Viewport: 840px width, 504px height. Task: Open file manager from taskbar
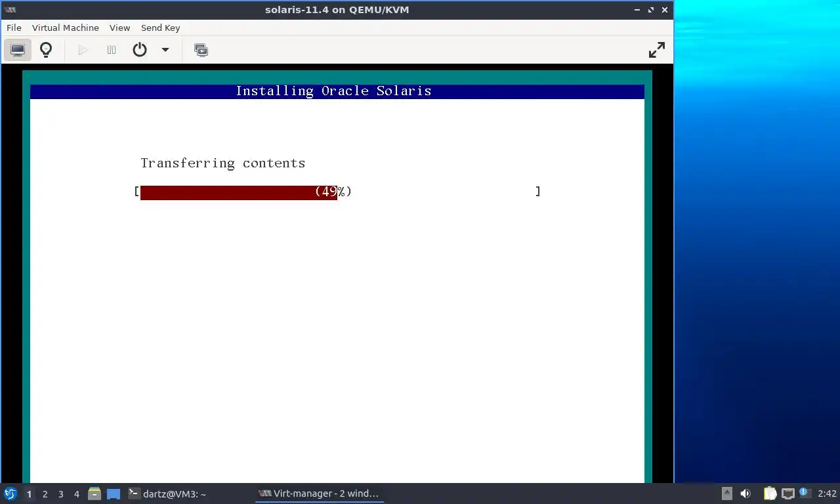coord(94,493)
